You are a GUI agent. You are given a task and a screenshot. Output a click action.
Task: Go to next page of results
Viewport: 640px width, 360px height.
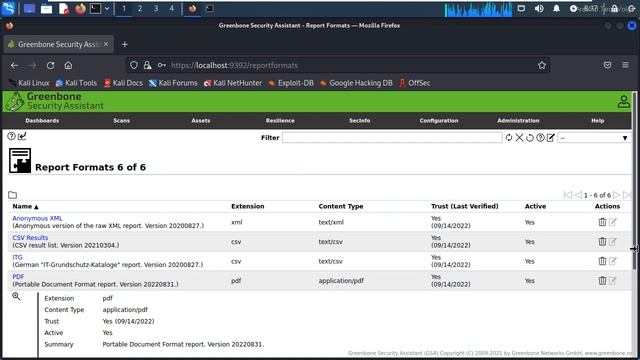pos(616,195)
